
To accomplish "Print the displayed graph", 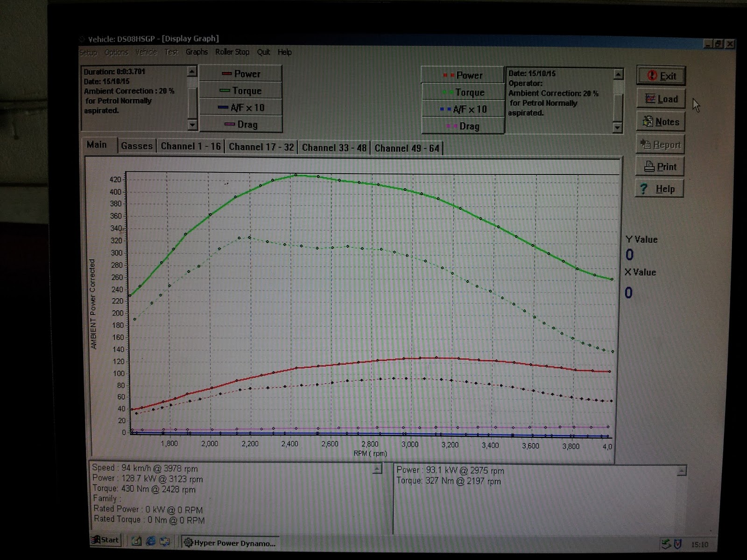I will (x=660, y=167).
